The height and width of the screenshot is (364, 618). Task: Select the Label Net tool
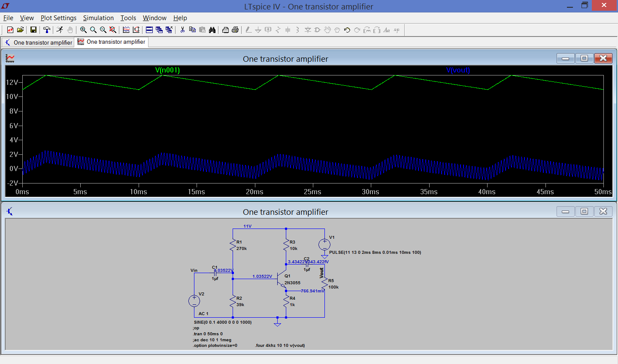[x=268, y=30]
